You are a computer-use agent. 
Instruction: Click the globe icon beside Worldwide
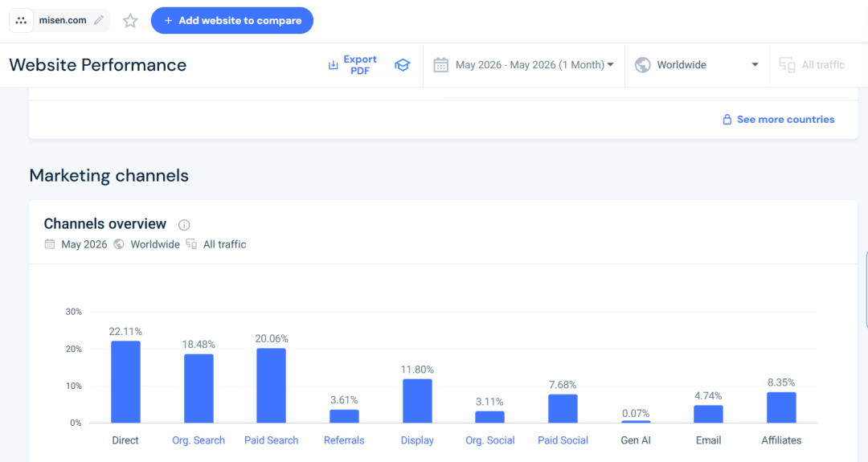[643, 65]
